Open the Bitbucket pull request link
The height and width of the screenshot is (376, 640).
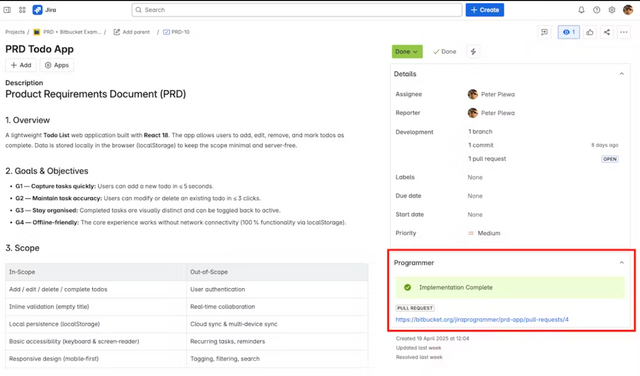click(482, 320)
